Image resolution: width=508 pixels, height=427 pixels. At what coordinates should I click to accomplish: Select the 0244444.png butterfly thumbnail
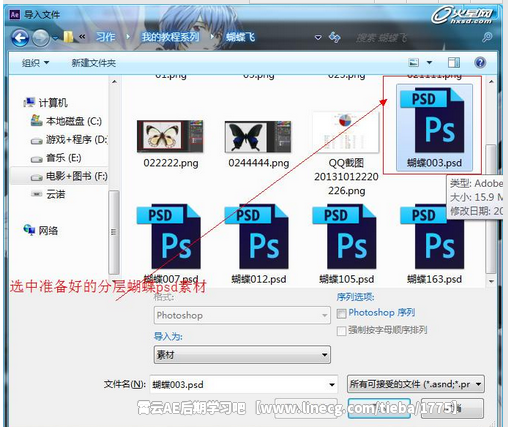tap(258, 137)
